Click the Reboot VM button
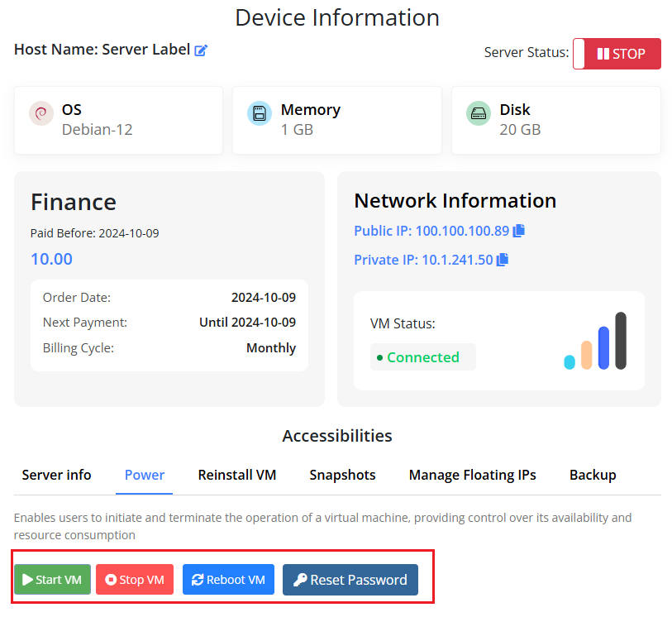Viewport: 672px width, 617px height. (228, 580)
